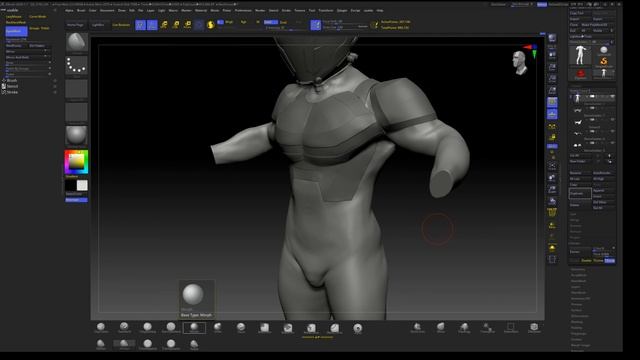Open the Preferences menu
The height and width of the screenshot is (360, 640).
click(x=243, y=10)
